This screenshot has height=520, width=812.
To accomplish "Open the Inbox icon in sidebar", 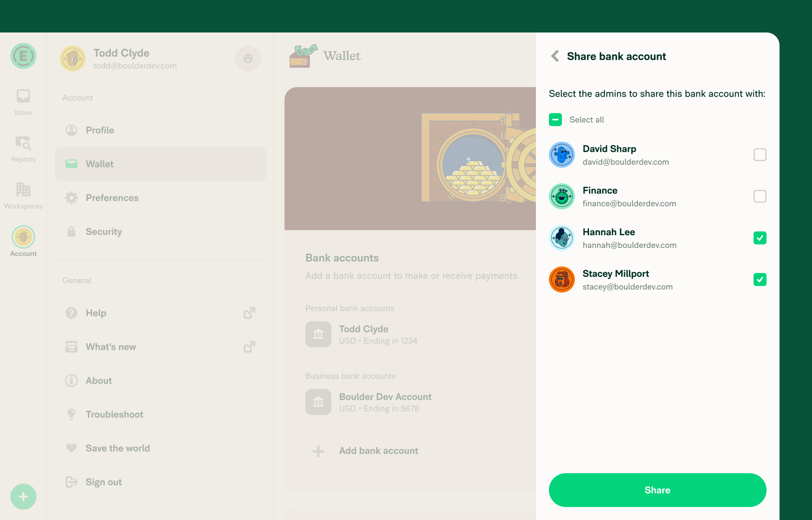I will [x=23, y=96].
